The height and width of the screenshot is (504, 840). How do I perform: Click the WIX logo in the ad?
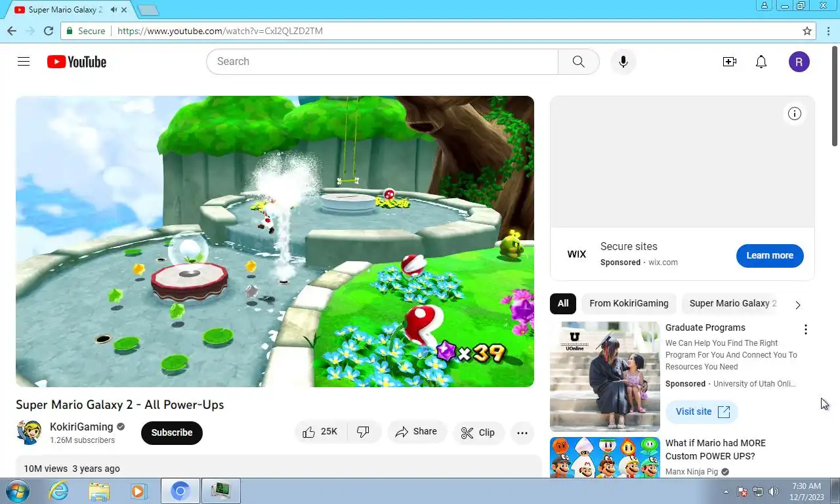pyautogui.click(x=576, y=255)
